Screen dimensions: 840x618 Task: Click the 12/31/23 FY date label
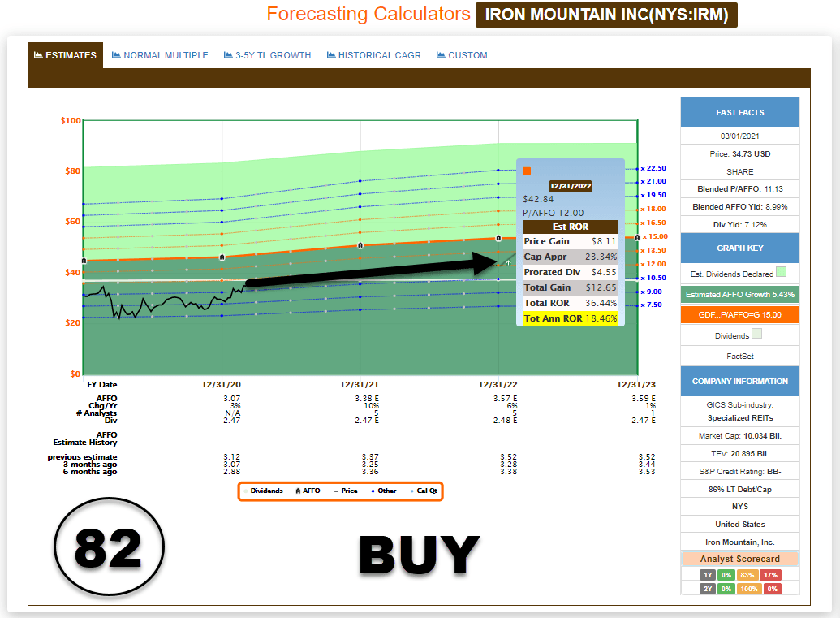636,384
